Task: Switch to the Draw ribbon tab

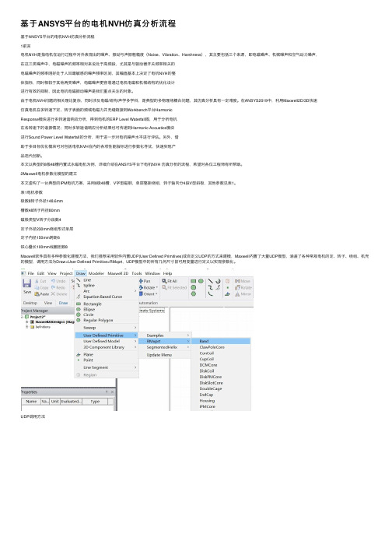Action: [x=63, y=303]
